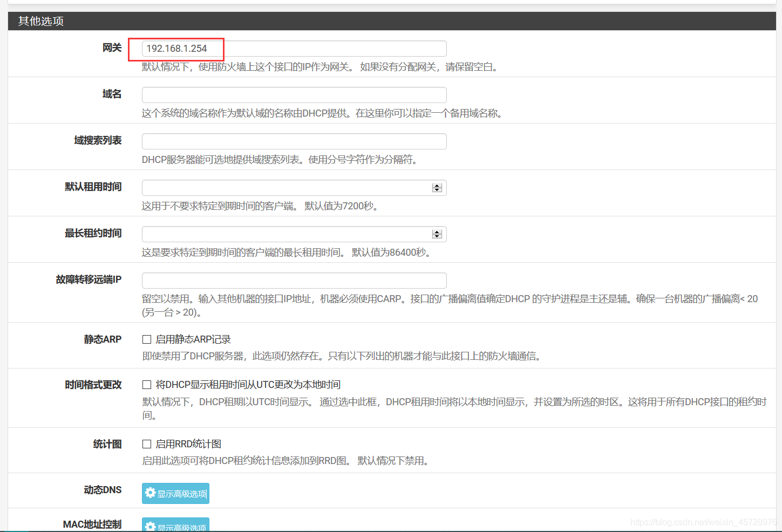Click gear icon in MAC地址控制 button
This screenshot has height=532, width=782.
pyautogui.click(x=151, y=527)
